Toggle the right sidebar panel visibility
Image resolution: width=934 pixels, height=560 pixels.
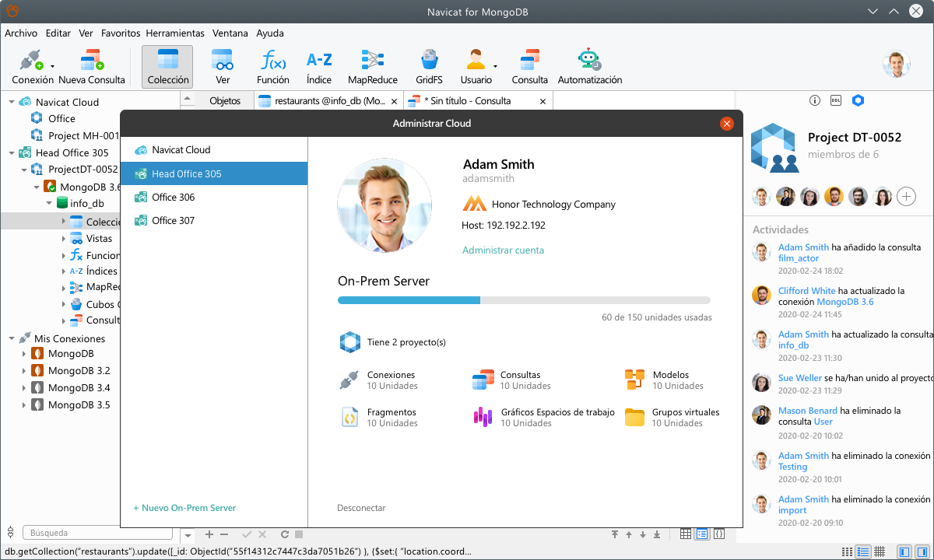pos(923,551)
